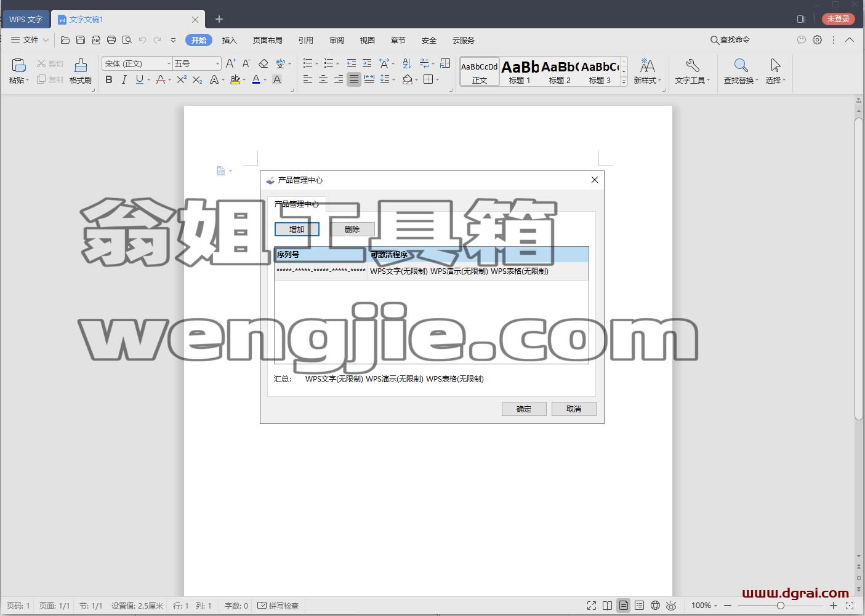
Task: Increase indent icon
Action: (x=367, y=63)
